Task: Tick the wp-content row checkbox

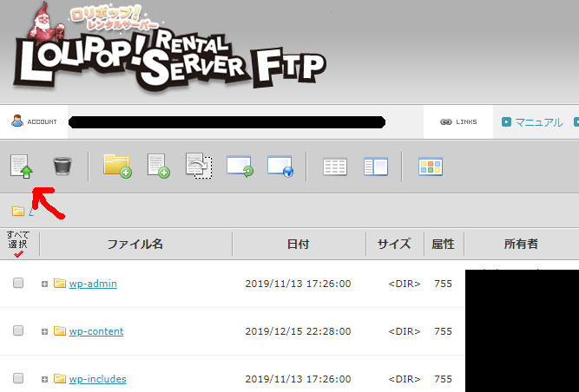Action: pyautogui.click(x=18, y=330)
